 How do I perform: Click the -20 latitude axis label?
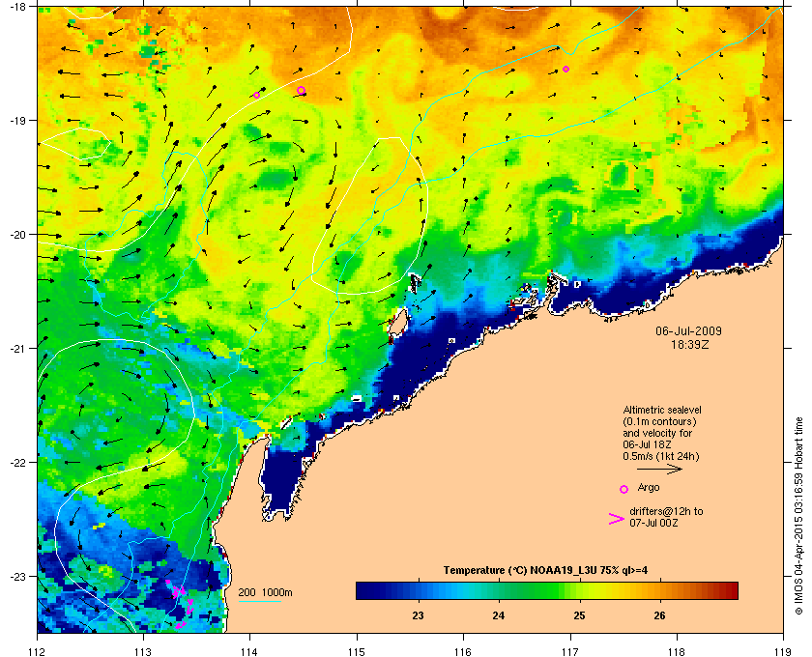point(17,235)
